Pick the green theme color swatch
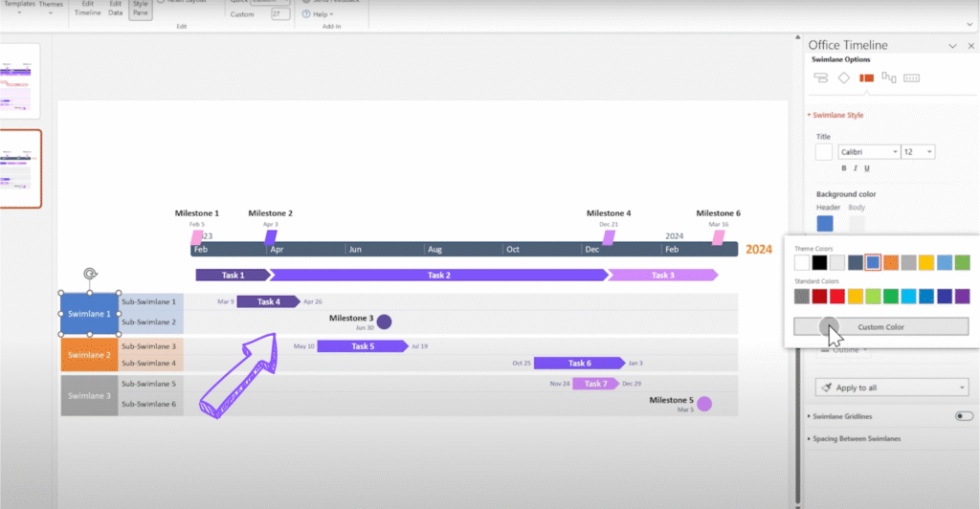 963,262
